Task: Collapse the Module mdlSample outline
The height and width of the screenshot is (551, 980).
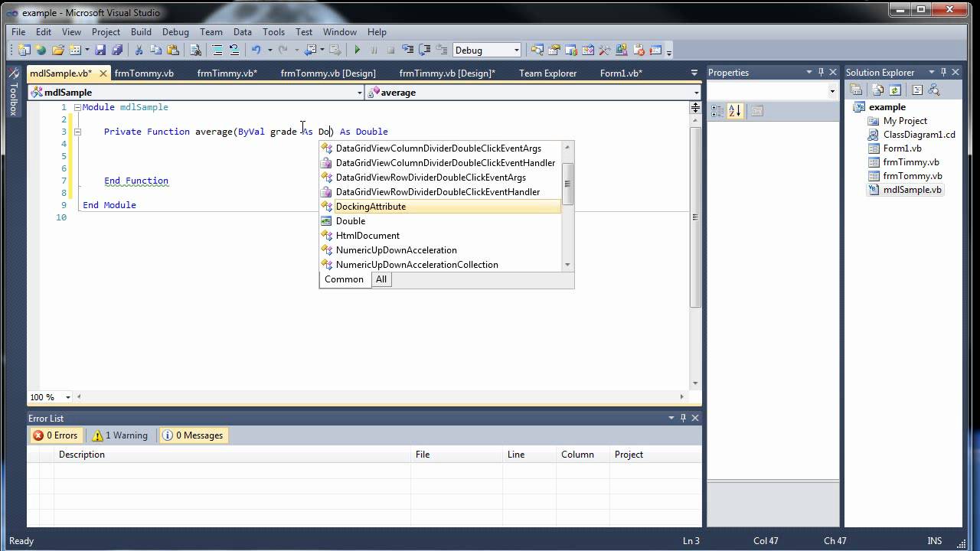Action: [x=77, y=107]
